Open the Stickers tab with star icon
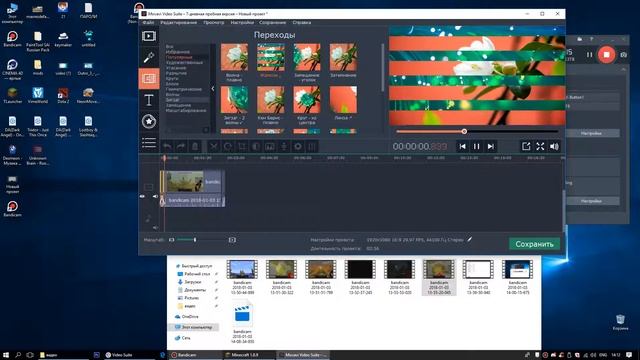Viewport: 640px width, 360px height. (x=149, y=121)
